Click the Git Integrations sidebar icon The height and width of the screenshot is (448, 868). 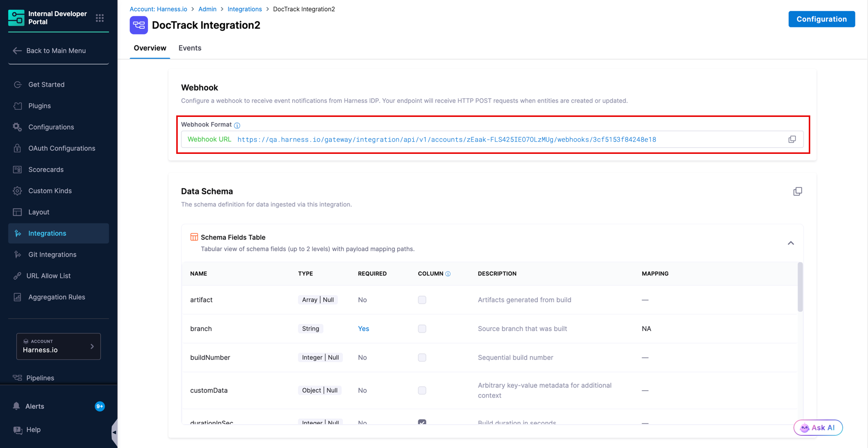(18, 255)
